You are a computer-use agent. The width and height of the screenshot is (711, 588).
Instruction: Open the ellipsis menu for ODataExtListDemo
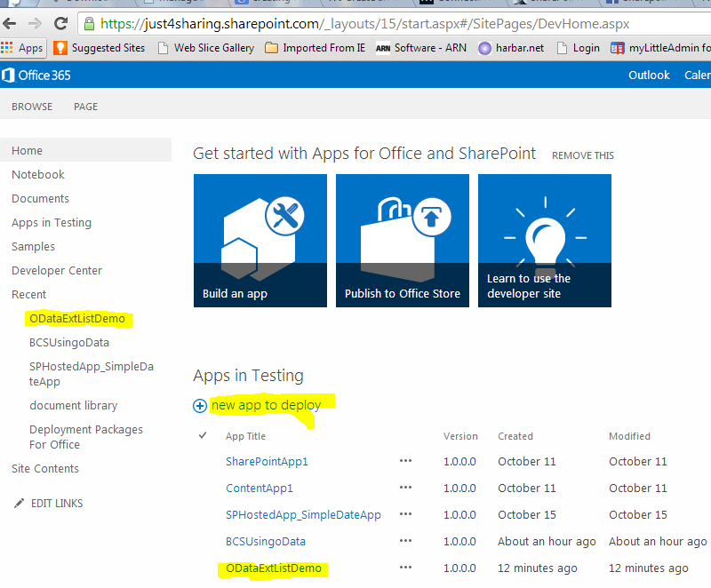[x=405, y=568]
